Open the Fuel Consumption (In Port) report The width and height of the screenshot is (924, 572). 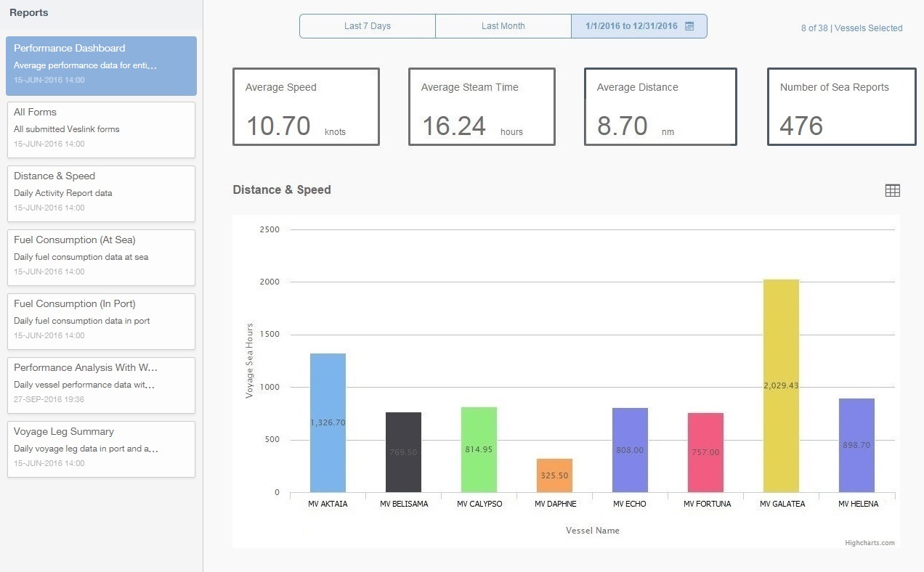click(101, 321)
